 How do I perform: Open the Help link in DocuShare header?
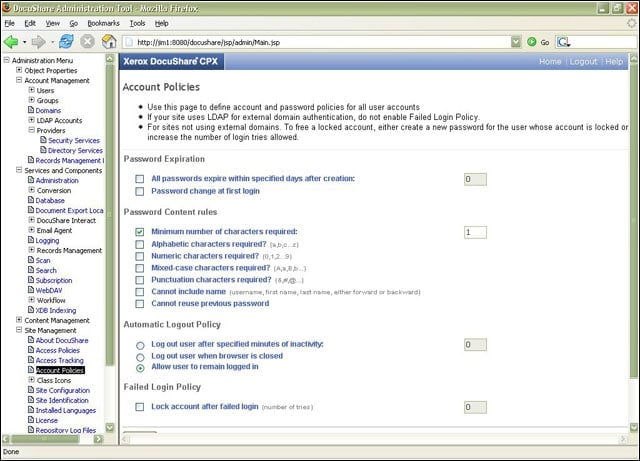pos(614,61)
